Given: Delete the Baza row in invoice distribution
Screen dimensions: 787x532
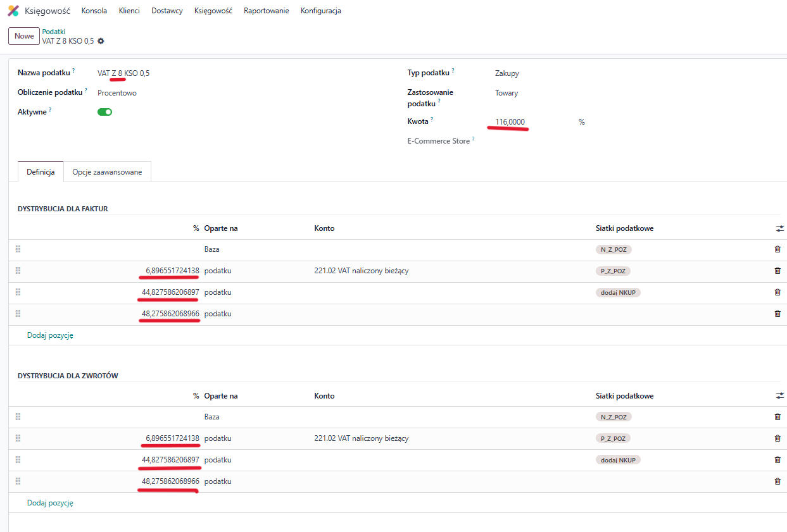Looking at the screenshot, I should [778, 249].
